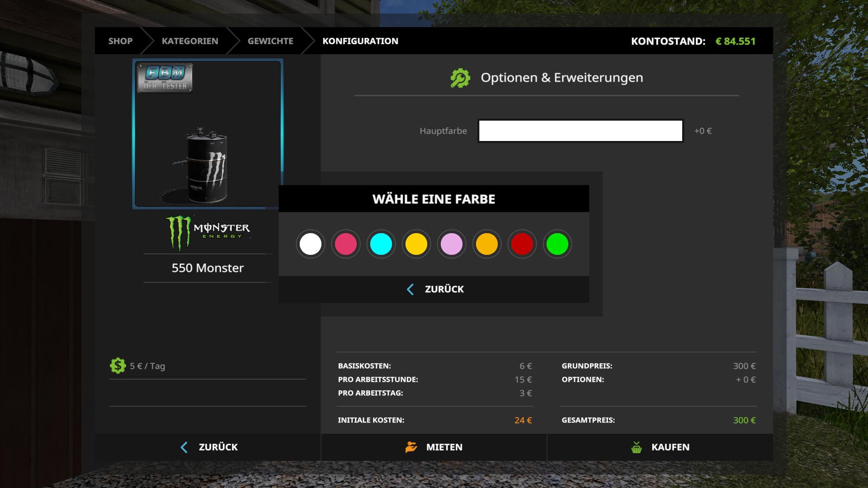Image resolution: width=868 pixels, height=488 pixels.
Task: Click the green dollar daily cost icon
Action: pos(118,366)
